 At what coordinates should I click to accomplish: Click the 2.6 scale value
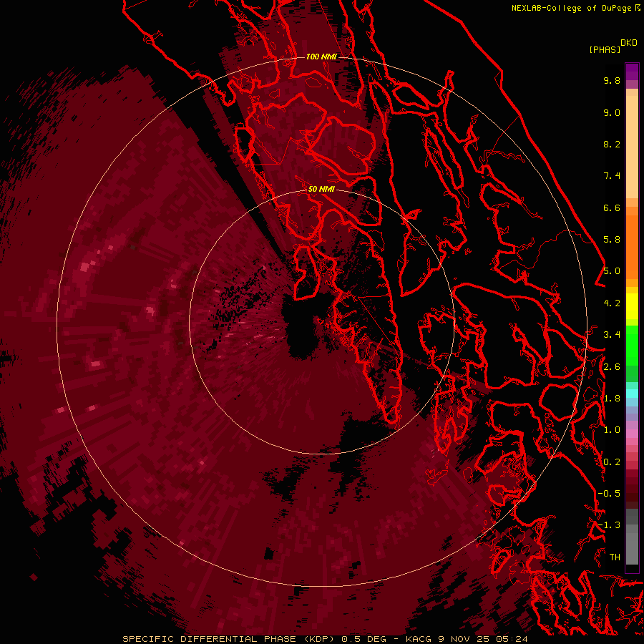coord(612,367)
